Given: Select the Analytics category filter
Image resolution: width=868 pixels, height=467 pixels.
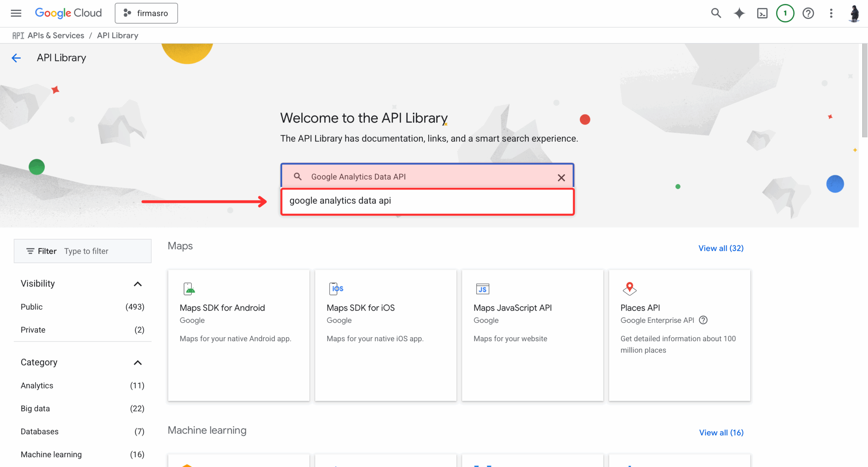Looking at the screenshot, I should click(x=82, y=386).
